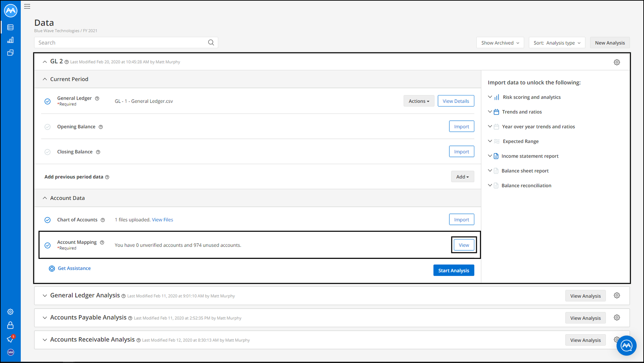Click Opening Balance status check circle
Image resolution: width=644 pixels, height=363 pixels.
pos(48,127)
